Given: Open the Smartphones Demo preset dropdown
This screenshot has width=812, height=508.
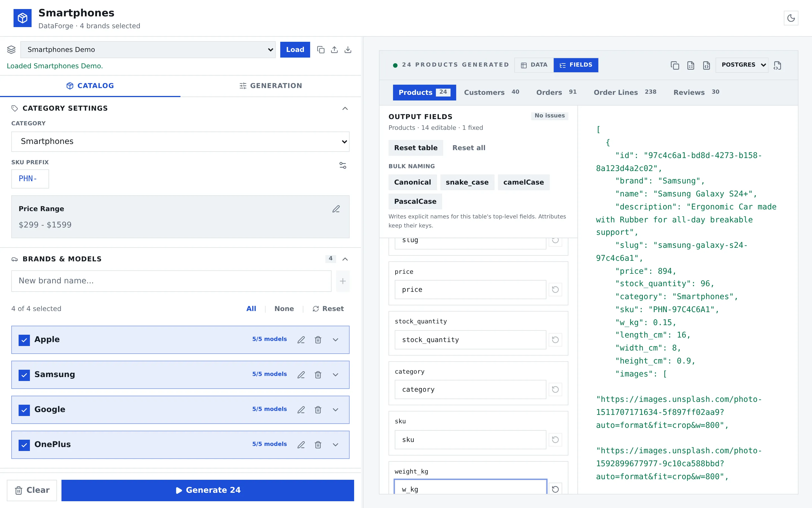Looking at the screenshot, I should (148, 50).
